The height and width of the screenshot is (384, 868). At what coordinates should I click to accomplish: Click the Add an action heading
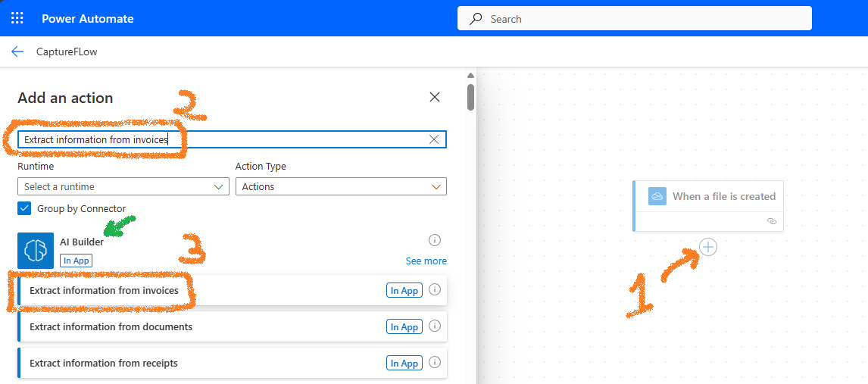[x=65, y=98]
